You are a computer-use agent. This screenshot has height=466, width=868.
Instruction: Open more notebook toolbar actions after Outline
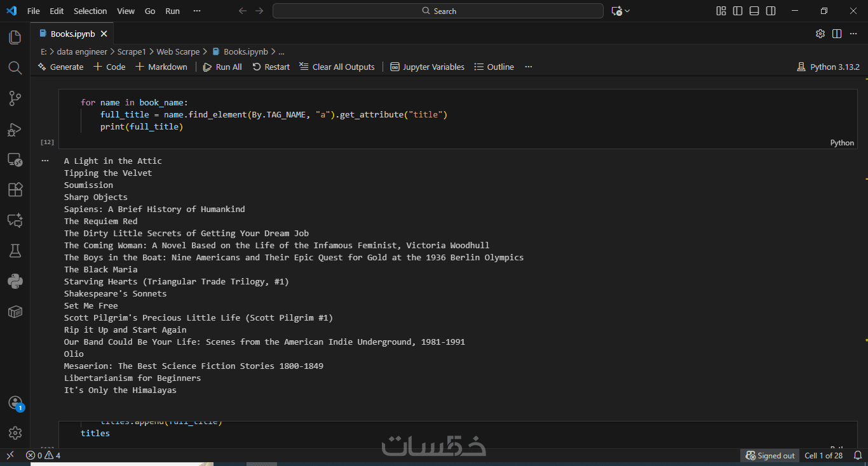pyautogui.click(x=528, y=67)
